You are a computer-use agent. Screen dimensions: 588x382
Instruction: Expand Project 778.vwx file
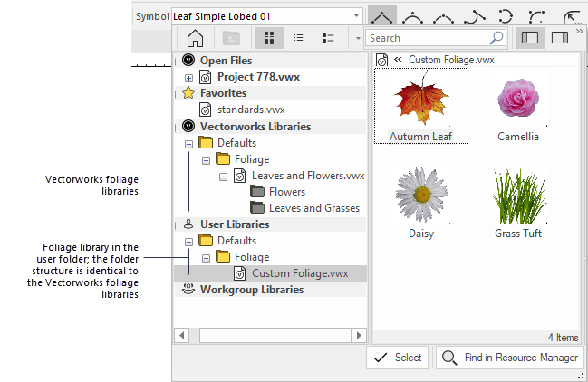[x=188, y=78]
